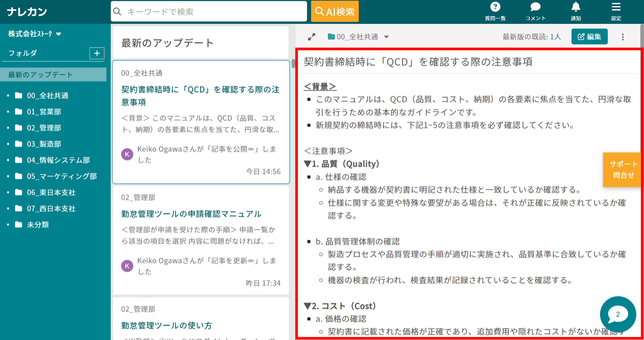Screen dimensions: 644x340
Task: Click the folder icon beside 05_マーケティング部
Action: click(19, 176)
